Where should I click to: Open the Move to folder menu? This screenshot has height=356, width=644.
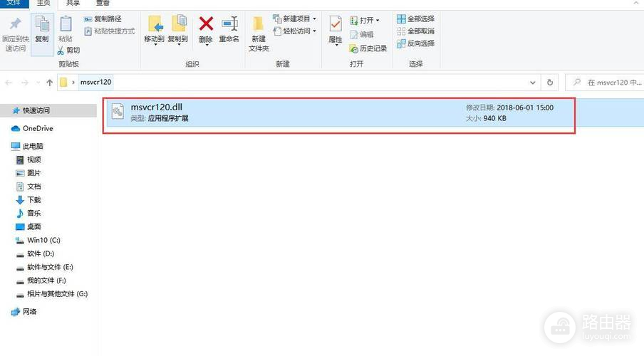click(155, 31)
